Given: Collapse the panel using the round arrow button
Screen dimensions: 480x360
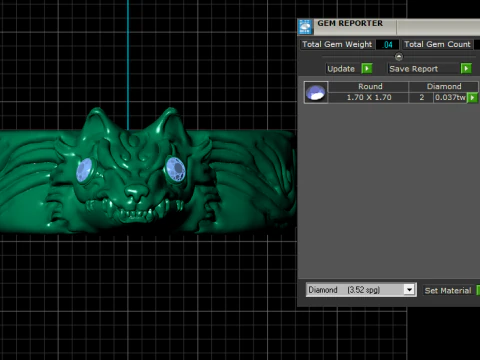Looking at the screenshot, I should [399, 57].
